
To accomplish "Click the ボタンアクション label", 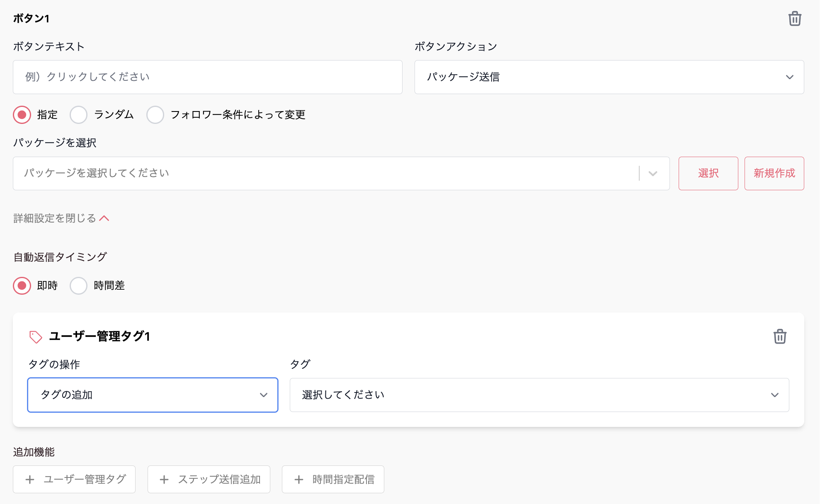I will pyautogui.click(x=456, y=46).
